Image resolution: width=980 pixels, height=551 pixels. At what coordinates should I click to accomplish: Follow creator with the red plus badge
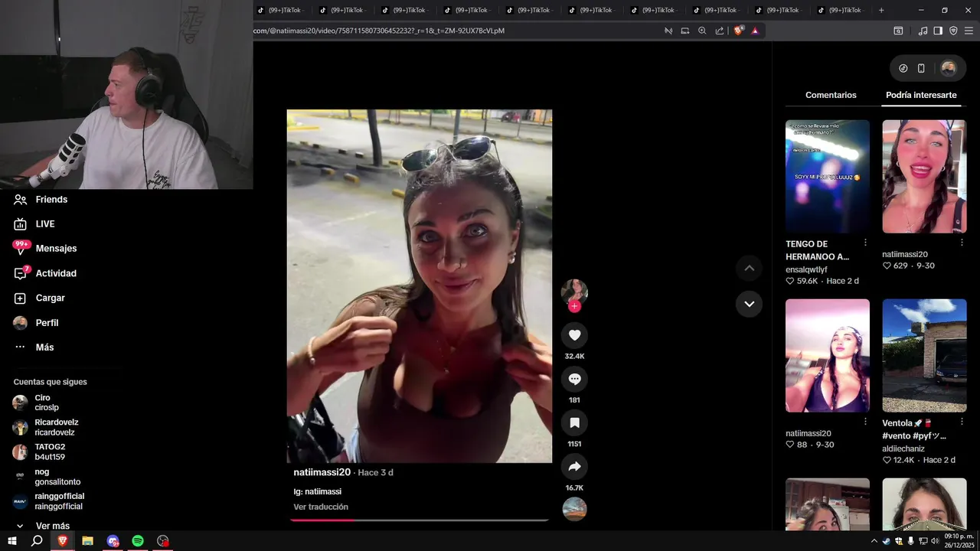pos(574,306)
